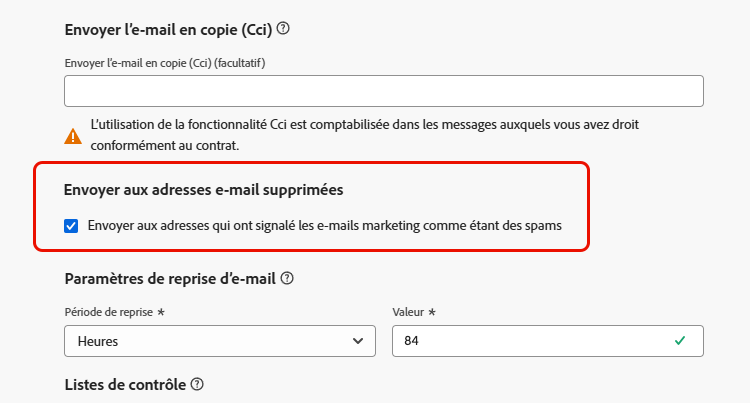The image size is (750, 403).
Task: Click help icon next to Listes de contrôle
Action: tap(197, 383)
